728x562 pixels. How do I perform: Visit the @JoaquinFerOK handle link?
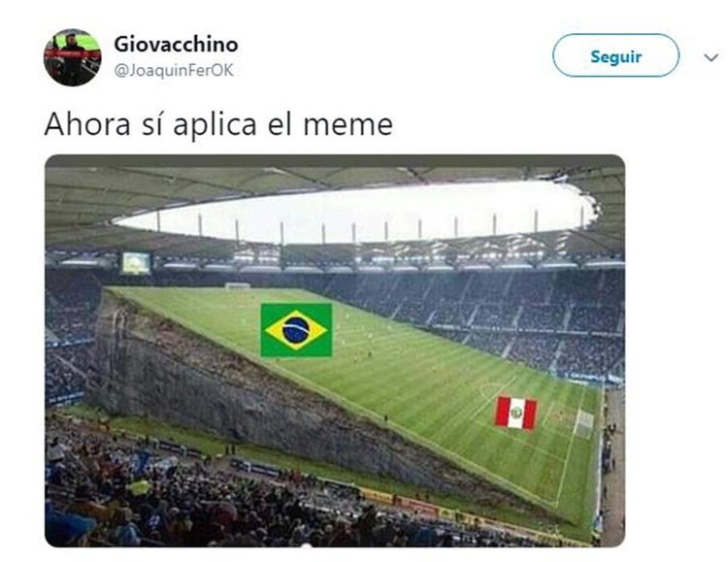click(174, 71)
